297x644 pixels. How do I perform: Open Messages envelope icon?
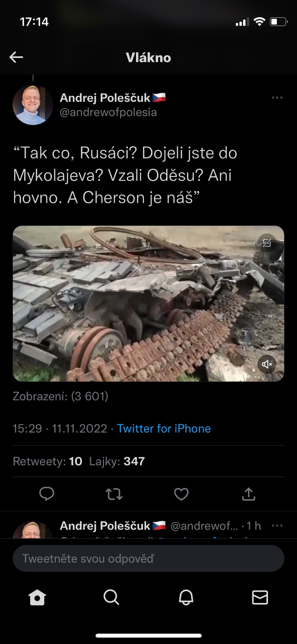tap(260, 597)
